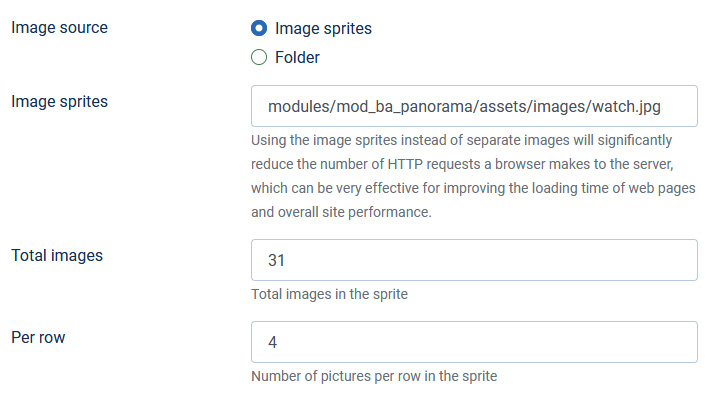Click the 'Total images in the sprite' hint
The image size is (713, 398).
tap(329, 294)
